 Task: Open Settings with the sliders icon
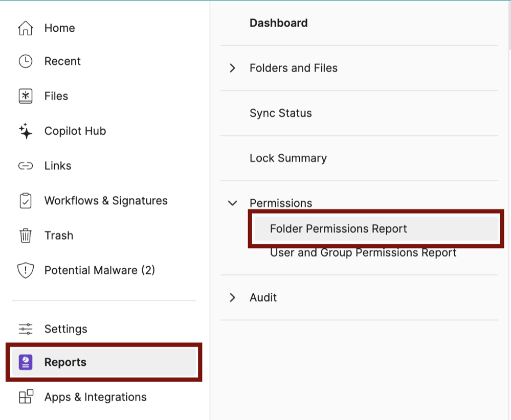[x=25, y=329]
